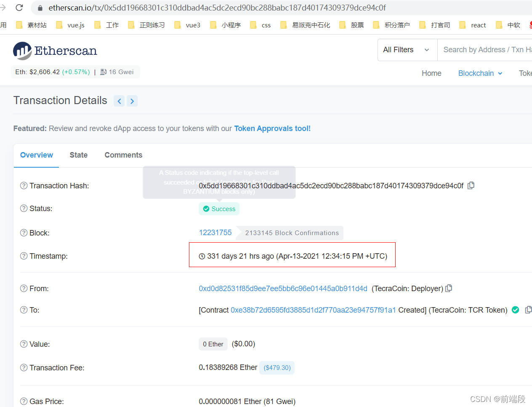Open the Home navigation item
The image size is (532, 407).
click(x=431, y=73)
